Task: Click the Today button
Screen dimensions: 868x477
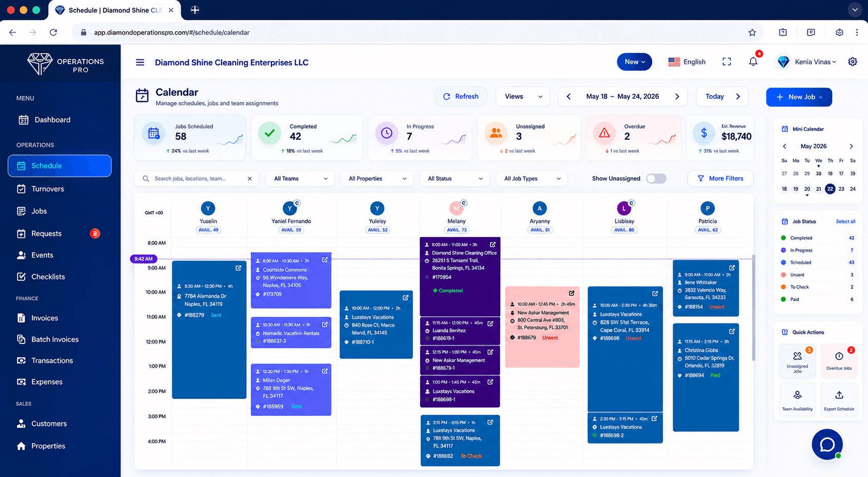Action: click(x=722, y=97)
